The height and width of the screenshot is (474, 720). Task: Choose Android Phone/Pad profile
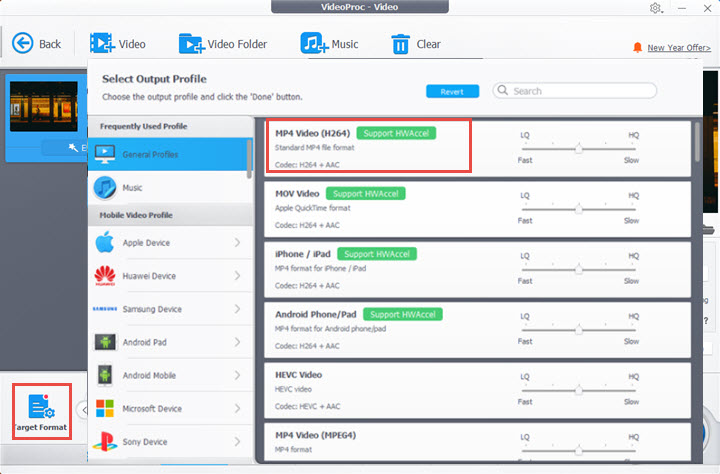478,330
